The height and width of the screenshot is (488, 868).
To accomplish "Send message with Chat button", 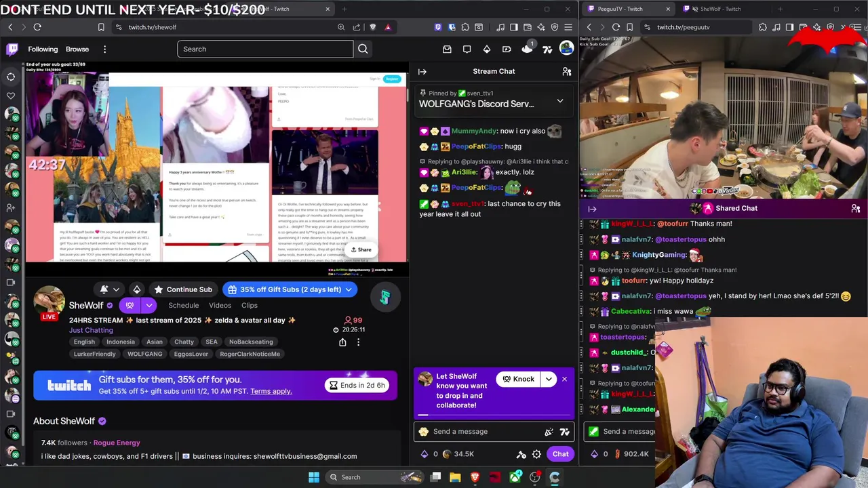I will pyautogui.click(x=560, y=454).
